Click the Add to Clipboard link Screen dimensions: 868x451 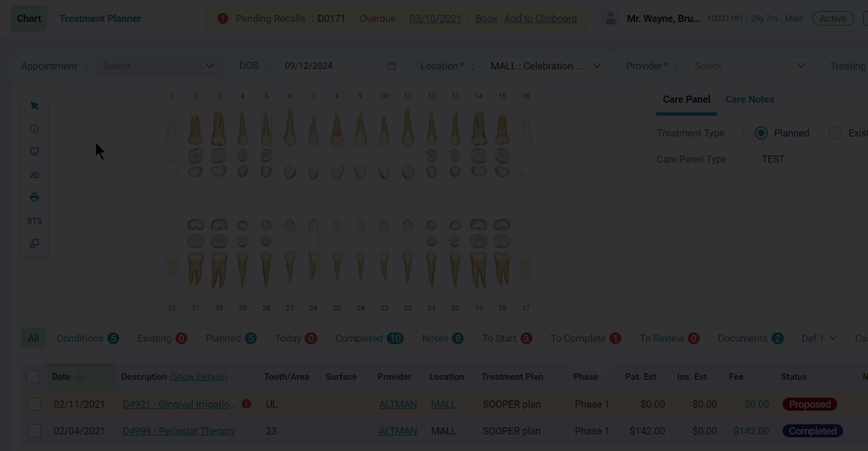tap(540, 18)
